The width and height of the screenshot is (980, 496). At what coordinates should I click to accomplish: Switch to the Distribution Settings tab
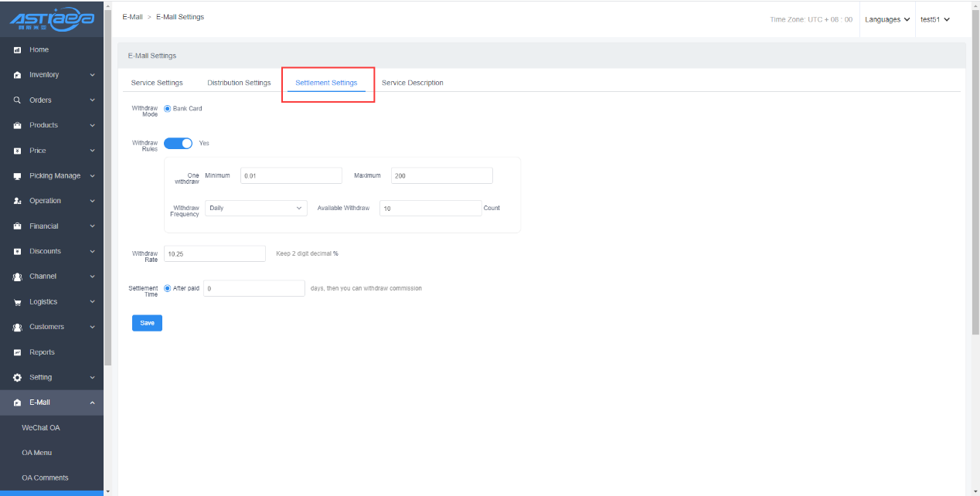point(239,83)
